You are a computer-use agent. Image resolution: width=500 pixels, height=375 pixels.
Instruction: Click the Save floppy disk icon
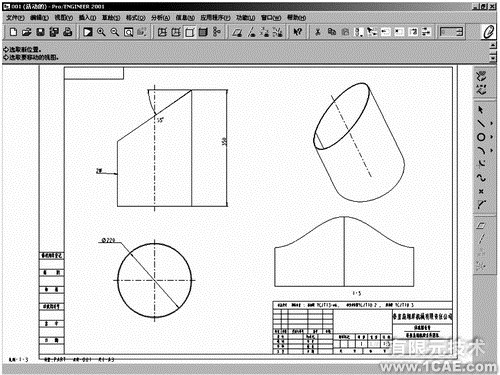click(40, 32)
